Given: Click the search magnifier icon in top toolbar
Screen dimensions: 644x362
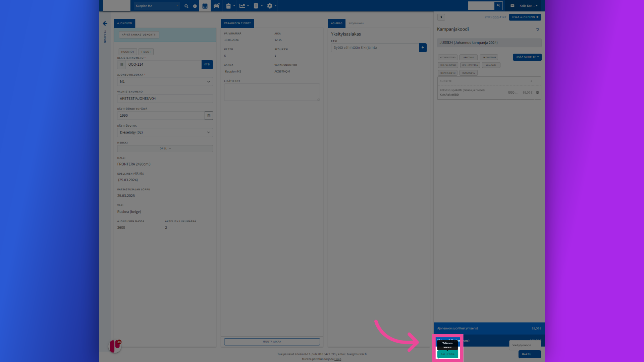Looking at the screenshot, I should (186, 6).
